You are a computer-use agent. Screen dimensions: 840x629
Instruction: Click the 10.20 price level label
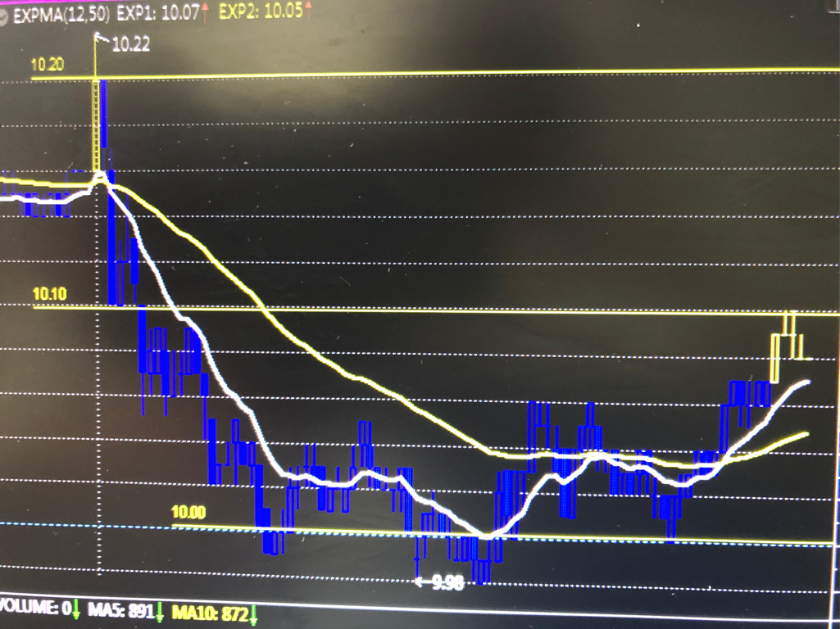[48, 65]
